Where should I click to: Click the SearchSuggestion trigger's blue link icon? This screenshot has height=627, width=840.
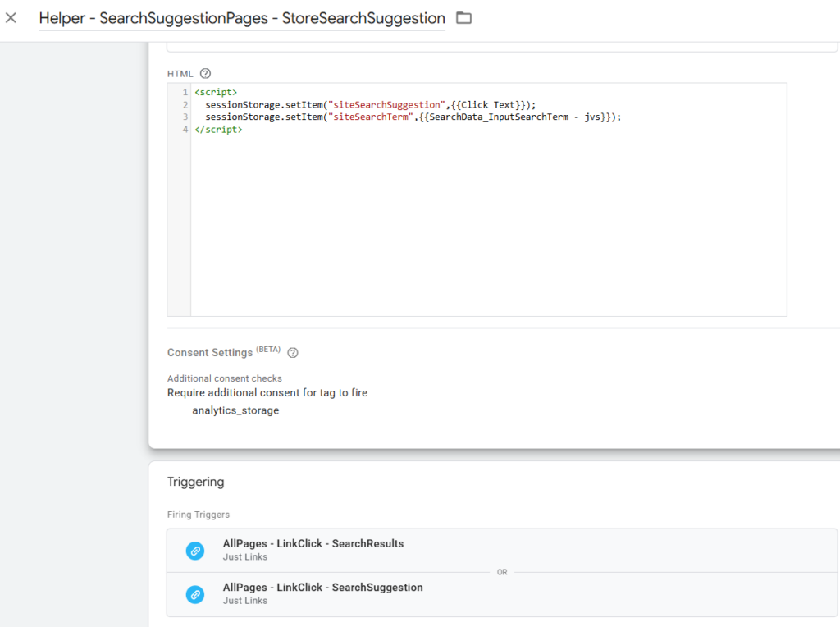pos(194,594)
